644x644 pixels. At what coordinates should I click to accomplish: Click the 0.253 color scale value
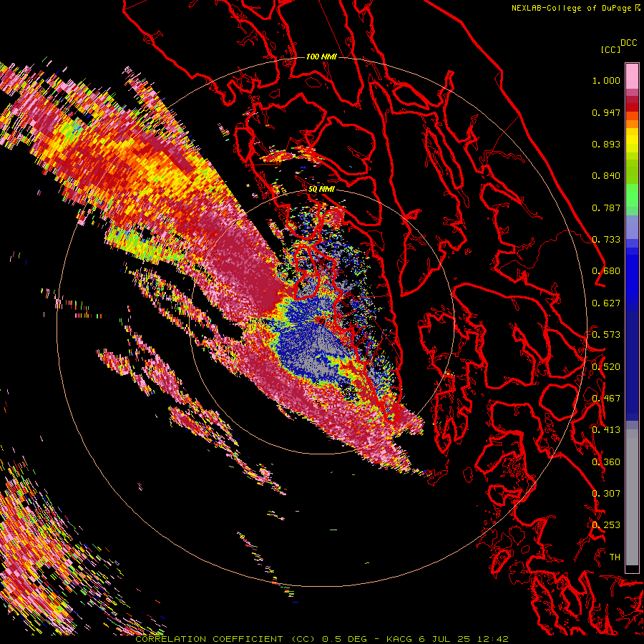click(x=606, y=525)
